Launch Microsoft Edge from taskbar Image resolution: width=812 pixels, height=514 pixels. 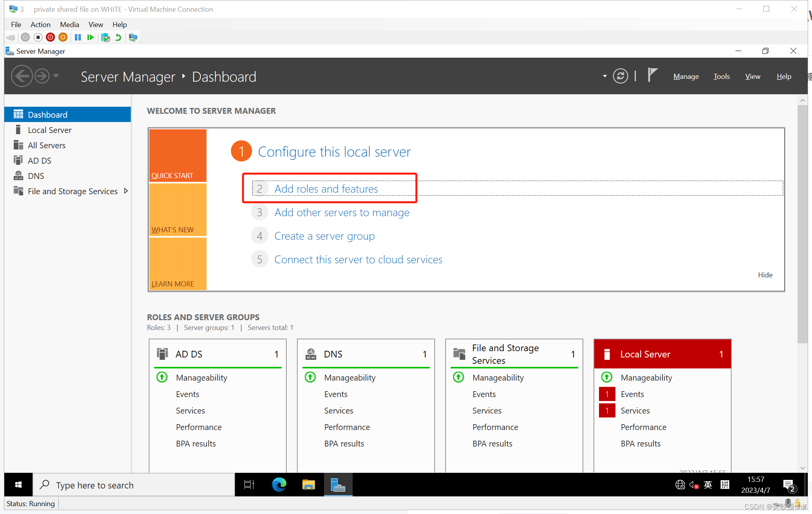click(279, 485)
